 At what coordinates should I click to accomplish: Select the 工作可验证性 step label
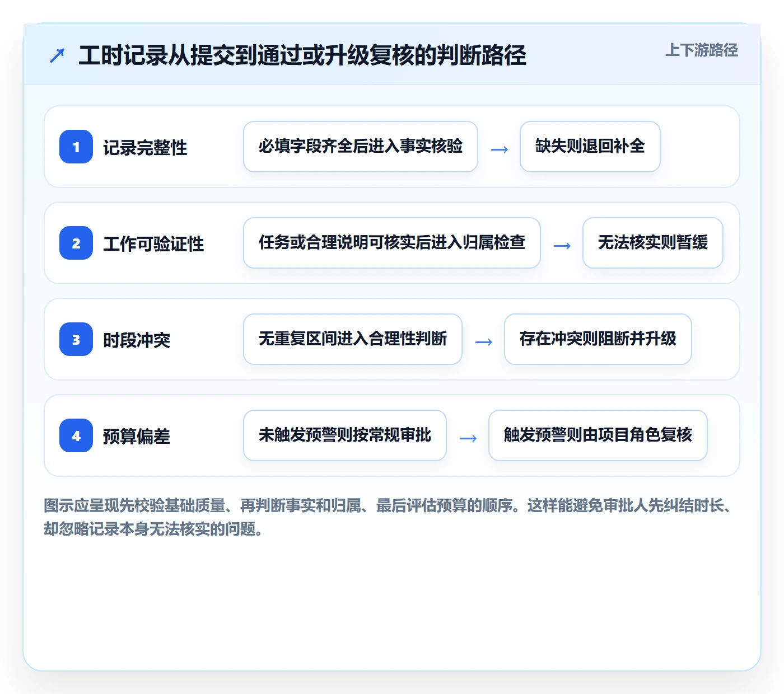[x=153, y=243]
